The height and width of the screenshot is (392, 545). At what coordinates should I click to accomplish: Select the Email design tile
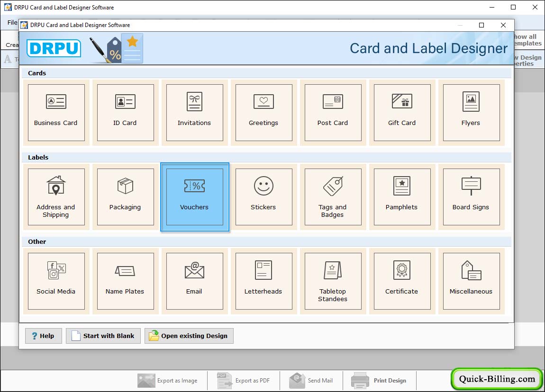coord(194,281)
